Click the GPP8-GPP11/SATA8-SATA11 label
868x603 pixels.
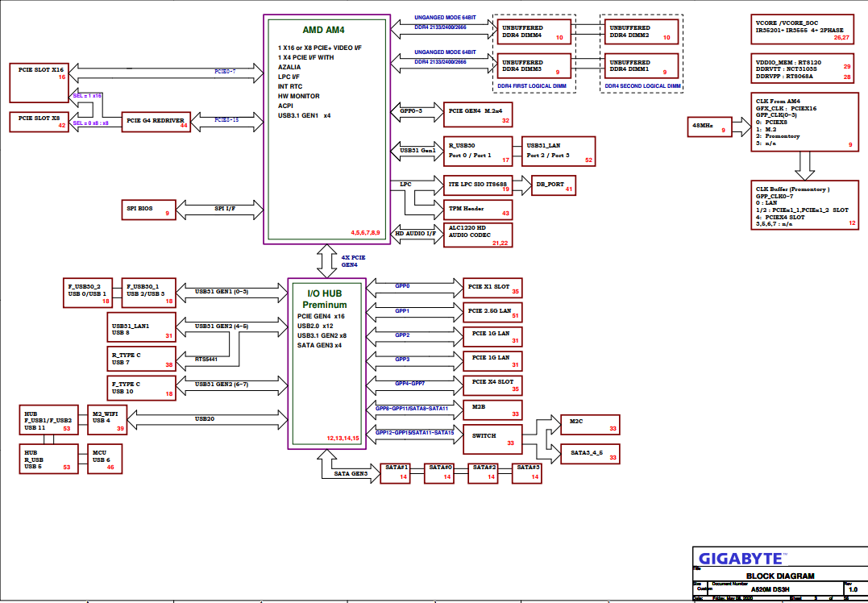(x=412, y=409)
